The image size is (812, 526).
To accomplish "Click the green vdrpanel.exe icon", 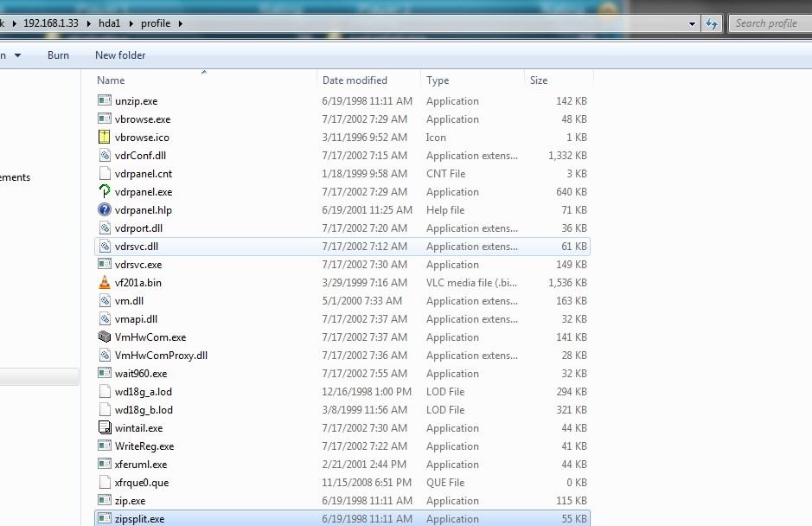I will pos(105,192).
